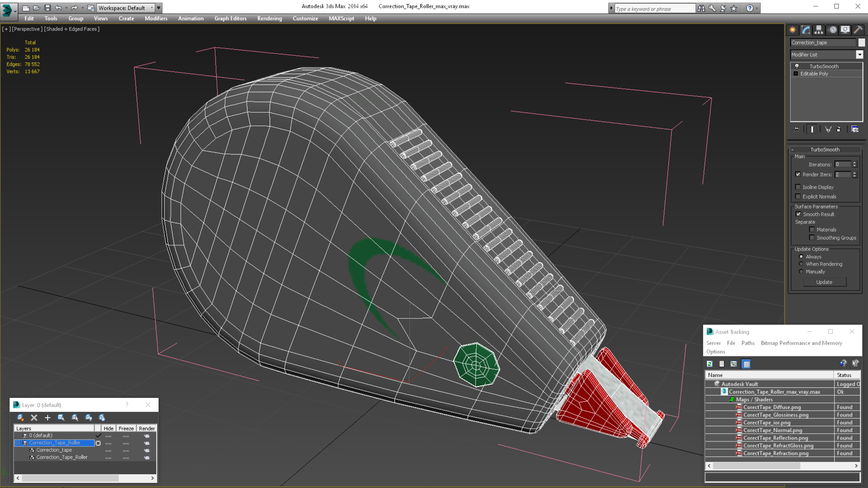Expand Editable Poly sub-object tree
Screen dimensions: 868x488
(x=796, y=74)
